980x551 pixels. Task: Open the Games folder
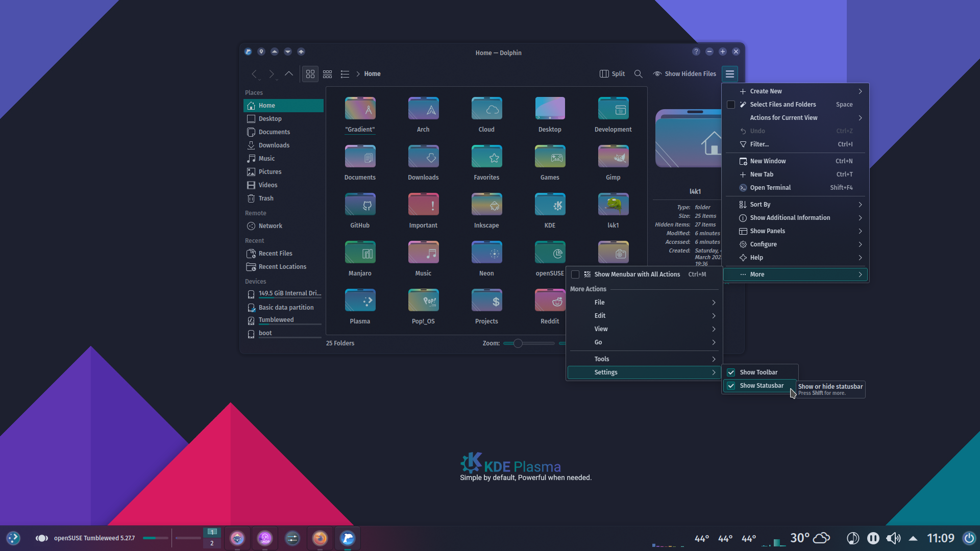coord(550,163)
